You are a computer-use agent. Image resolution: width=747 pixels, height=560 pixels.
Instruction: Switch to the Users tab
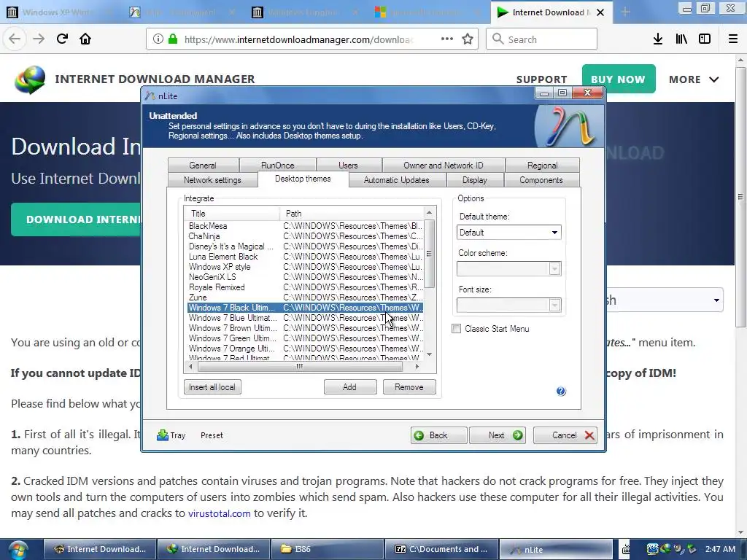[x=348, y=166]
